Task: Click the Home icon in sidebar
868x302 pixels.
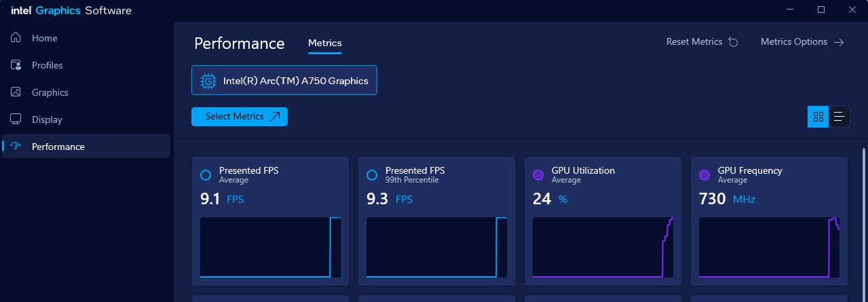Action: [x=16, y=38]
